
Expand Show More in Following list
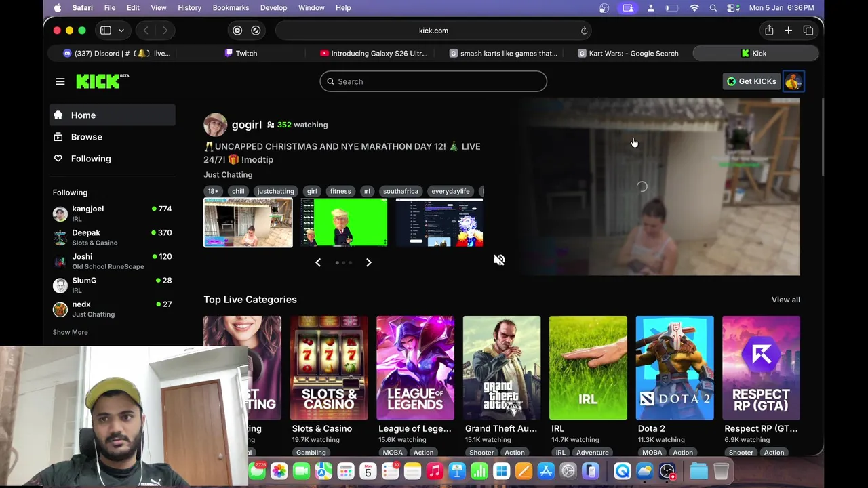coord(71,332)
